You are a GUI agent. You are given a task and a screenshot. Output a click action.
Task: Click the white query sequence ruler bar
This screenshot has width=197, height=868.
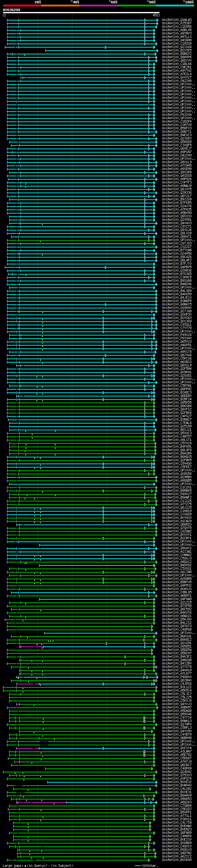[x=81, y=13]
